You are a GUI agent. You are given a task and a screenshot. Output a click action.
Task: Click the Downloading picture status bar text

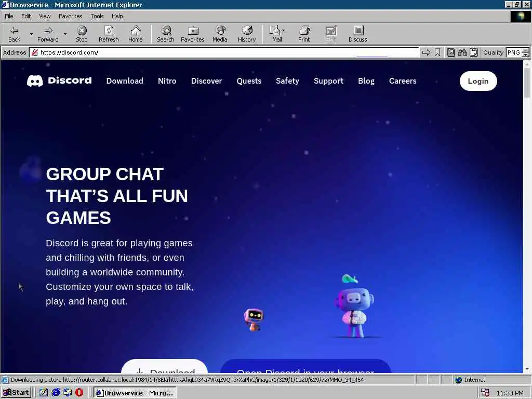coord(187,380)
